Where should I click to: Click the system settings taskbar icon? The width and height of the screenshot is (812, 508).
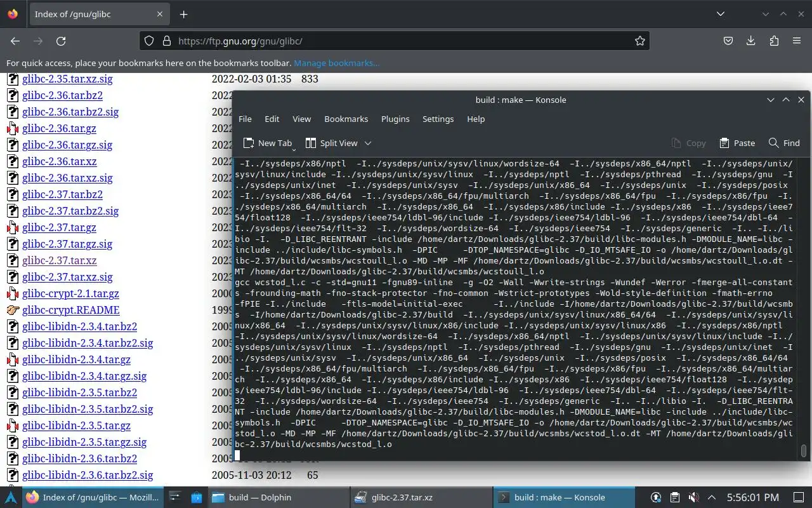175,497
